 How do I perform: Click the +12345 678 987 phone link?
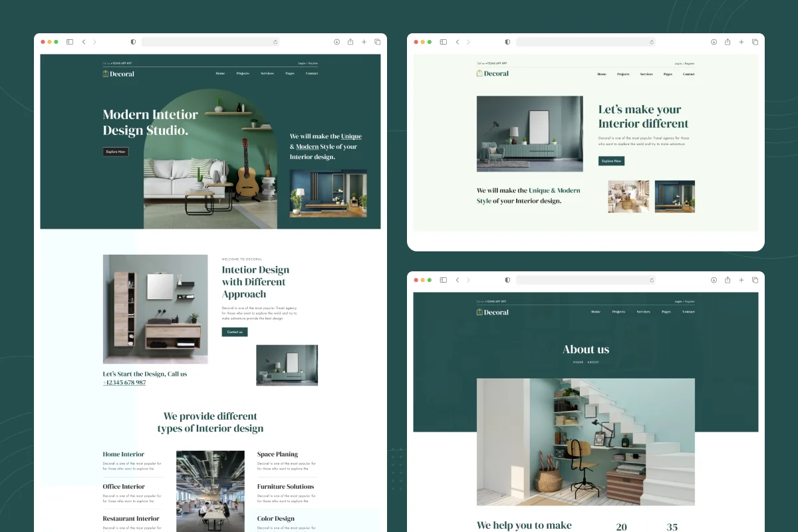pyautogui.click(x=124, y=382)
